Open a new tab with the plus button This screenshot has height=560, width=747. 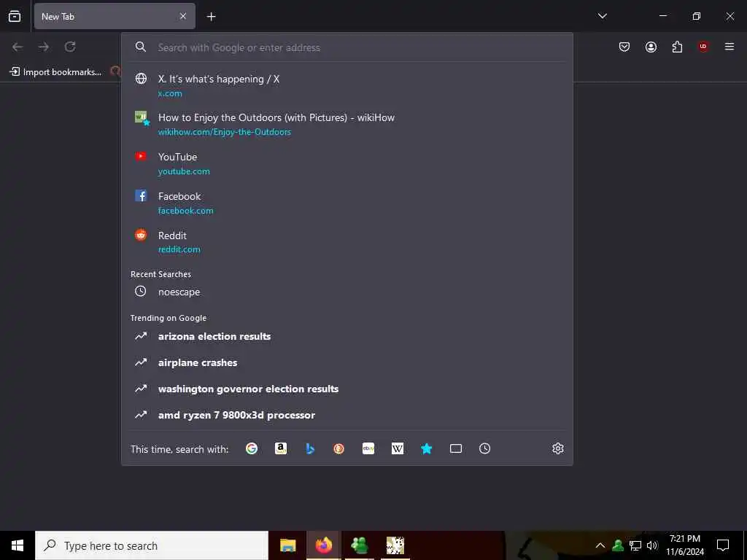(211, 17)
